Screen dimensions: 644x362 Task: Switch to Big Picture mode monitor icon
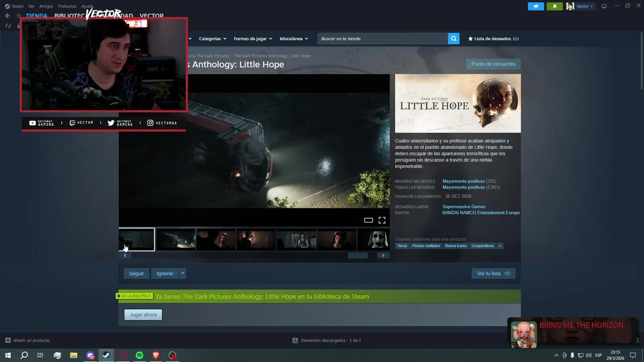click(604, 6)
